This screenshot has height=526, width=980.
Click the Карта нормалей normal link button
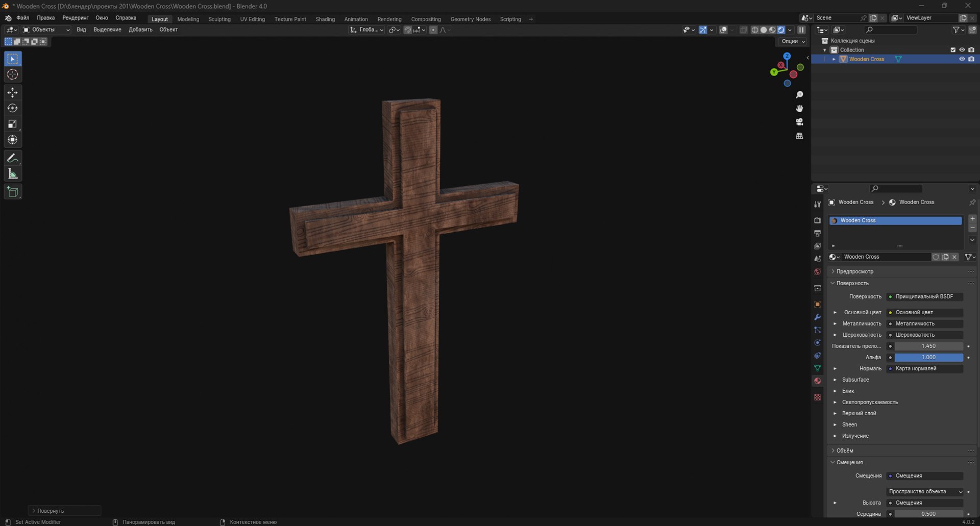coord(924,369)
